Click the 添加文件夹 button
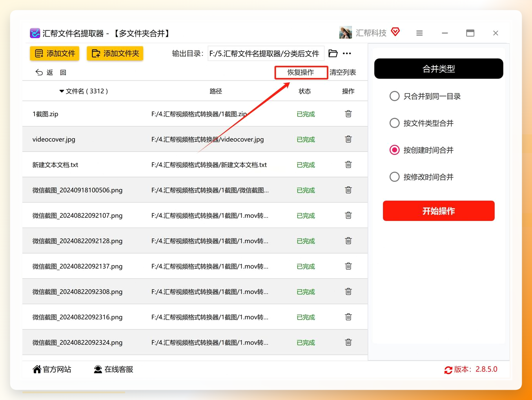Image resolution: width=532 pixels, height=400 pixels. (115, 53)
